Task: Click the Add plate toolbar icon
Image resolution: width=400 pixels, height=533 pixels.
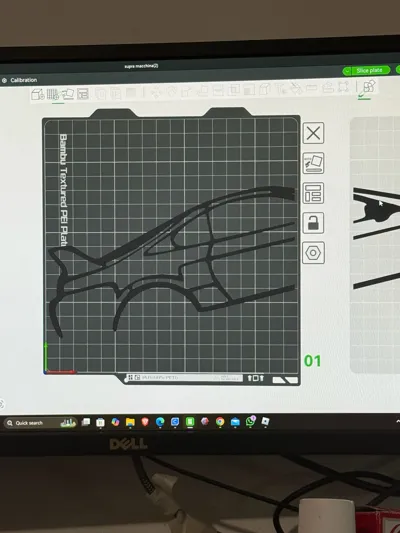Action: (x=53, y=94)
